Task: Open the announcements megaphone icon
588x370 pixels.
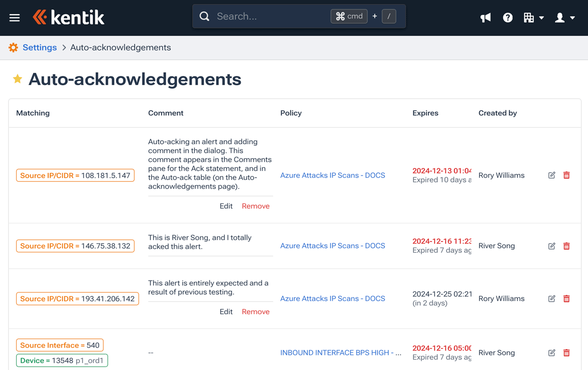Action: 486,18
